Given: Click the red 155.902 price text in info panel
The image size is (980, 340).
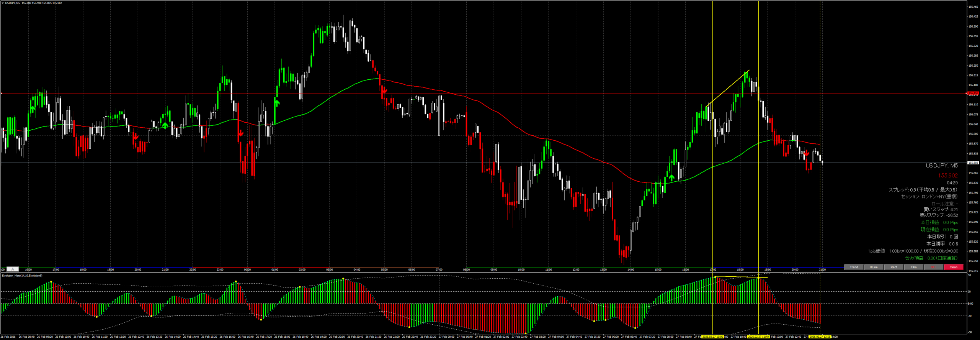Looking at the screenshot, I should (x=947, y=176).
